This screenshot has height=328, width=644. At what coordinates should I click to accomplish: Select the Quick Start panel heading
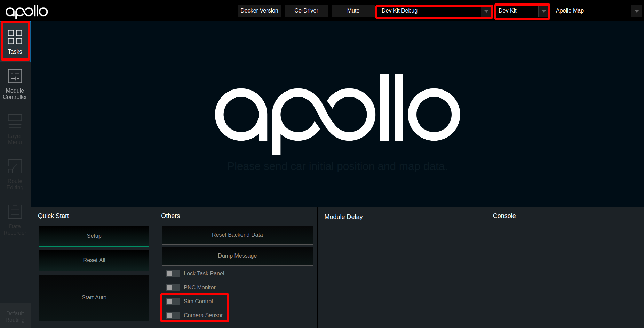54,216
